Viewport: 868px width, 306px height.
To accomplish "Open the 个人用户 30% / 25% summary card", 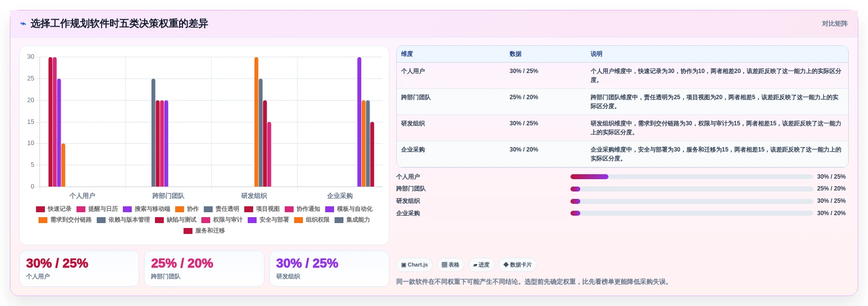I will coord(79,268).
